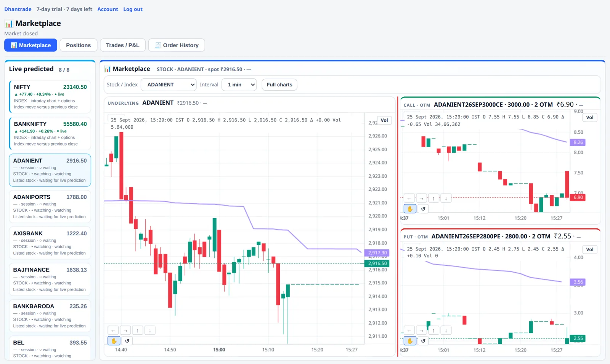Pan up arrow on underlying ADANIENT chart
This screenshot has width=610, height=364.
click(138, 330)
